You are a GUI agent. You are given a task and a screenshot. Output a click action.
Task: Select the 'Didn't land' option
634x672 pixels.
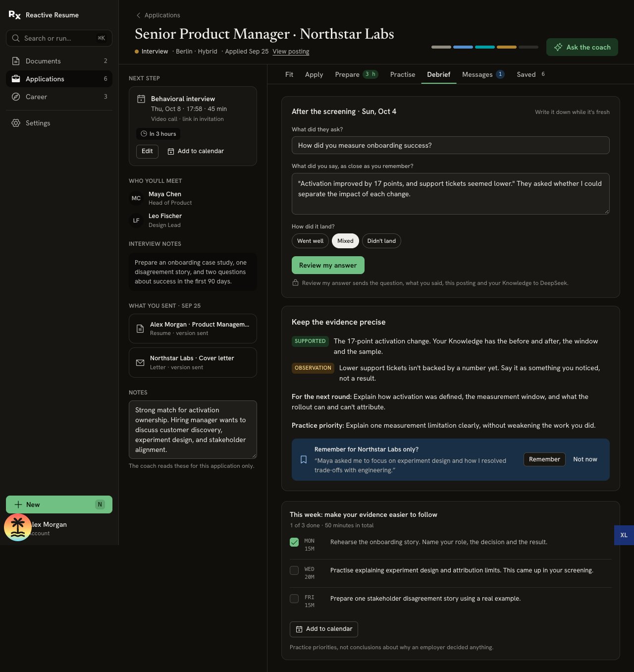(x=381, y=241)
